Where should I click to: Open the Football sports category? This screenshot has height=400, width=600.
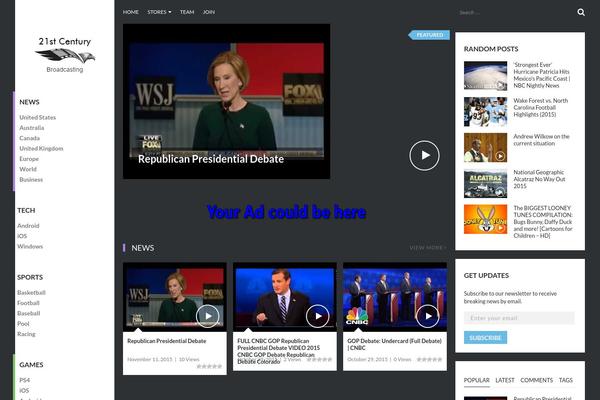(28, 303)
